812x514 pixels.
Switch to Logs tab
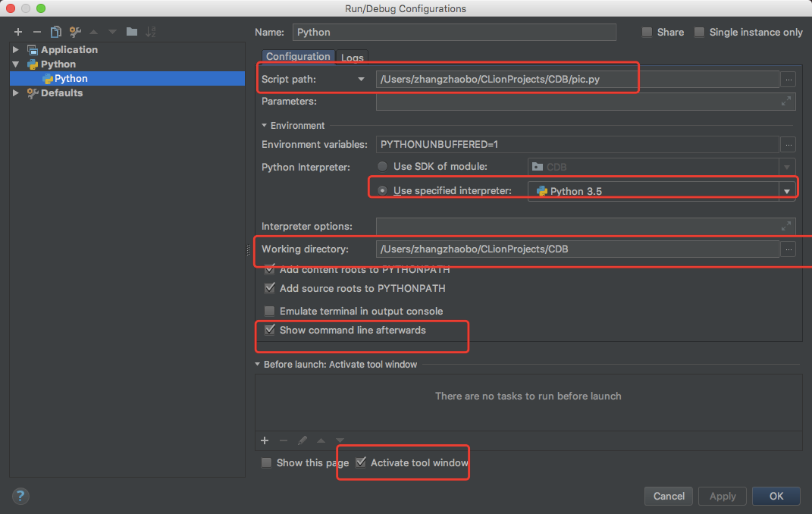pos(352,58)
